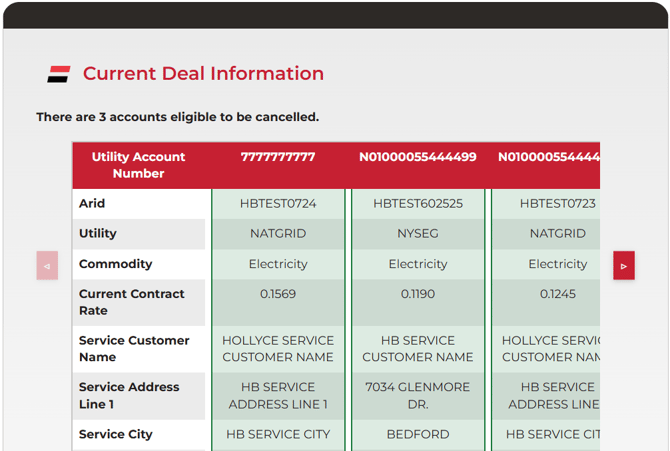Viewport: 670px width, 451px height.
Task: Select the HBTEST0724 Arid cell
Action: click(x=278, y=204)
